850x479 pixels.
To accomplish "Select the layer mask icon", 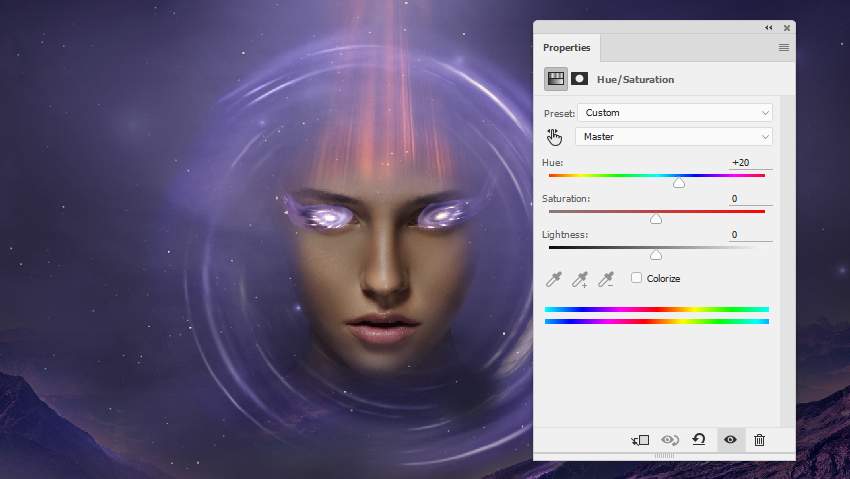I will click(x=579, y=79).
